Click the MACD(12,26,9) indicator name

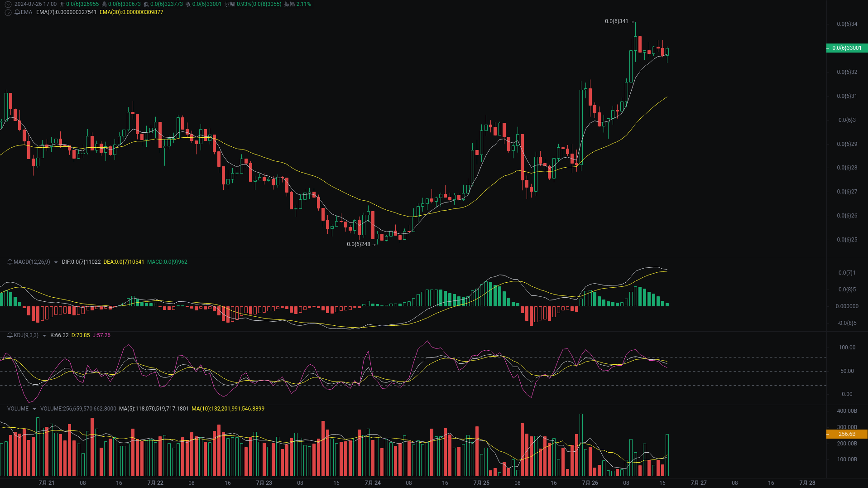tap(32, 262)
